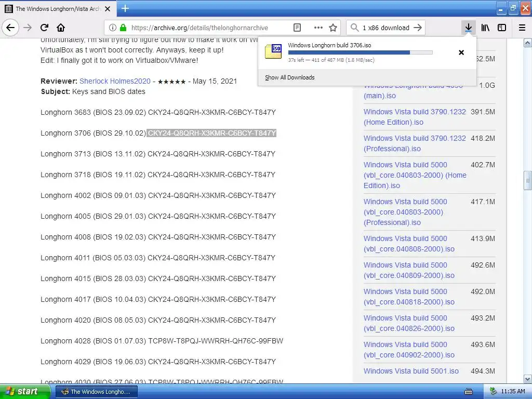Click the search magnifier icon
Screen dimensions: 532x399
(x=354, y=28)
